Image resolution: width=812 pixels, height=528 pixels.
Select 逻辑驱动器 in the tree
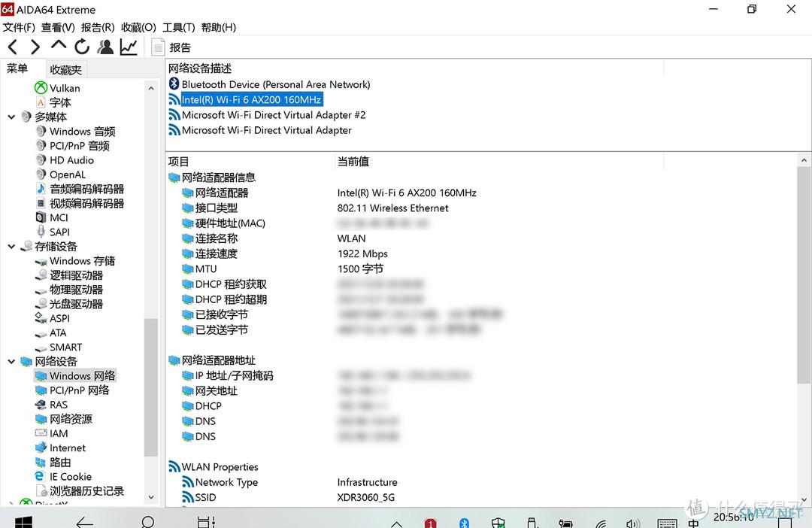[76, 276]
